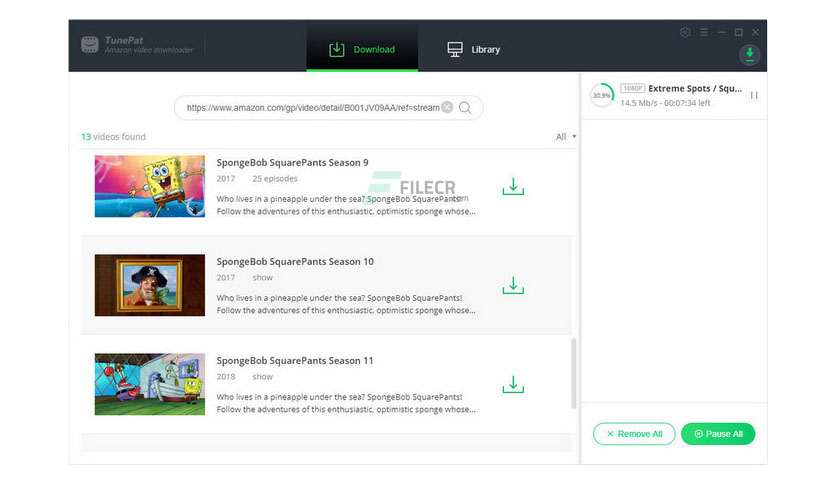This screenshot has height=484, width=836.
Task: Download SpongeBob SquarePants Season 10
Action: pyautogui.click(x=513, y=285)
